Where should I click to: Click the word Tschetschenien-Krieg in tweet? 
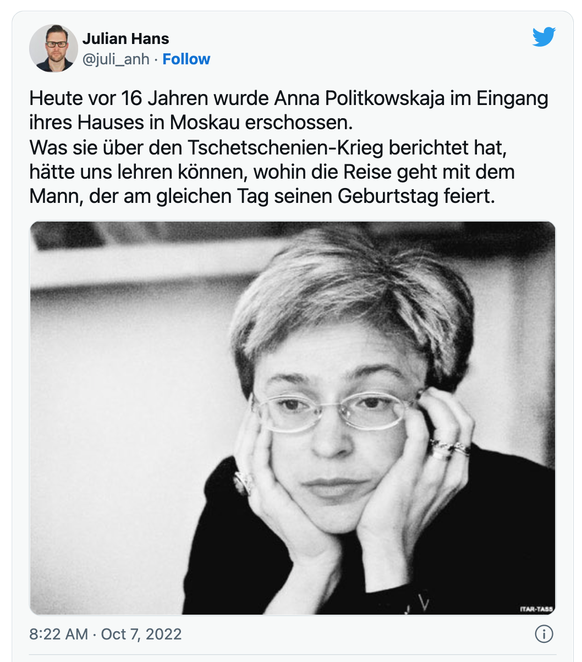click(x=285, y=148)
